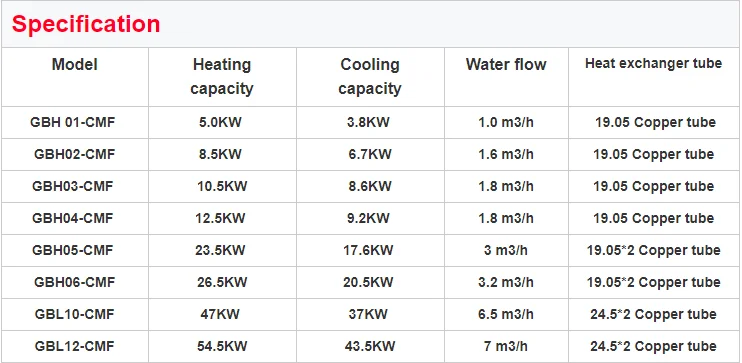Image resolution: width=742 pixels, height=363 pixels.
Task: Click the Specification heading
Action: (x=86, y=24)
